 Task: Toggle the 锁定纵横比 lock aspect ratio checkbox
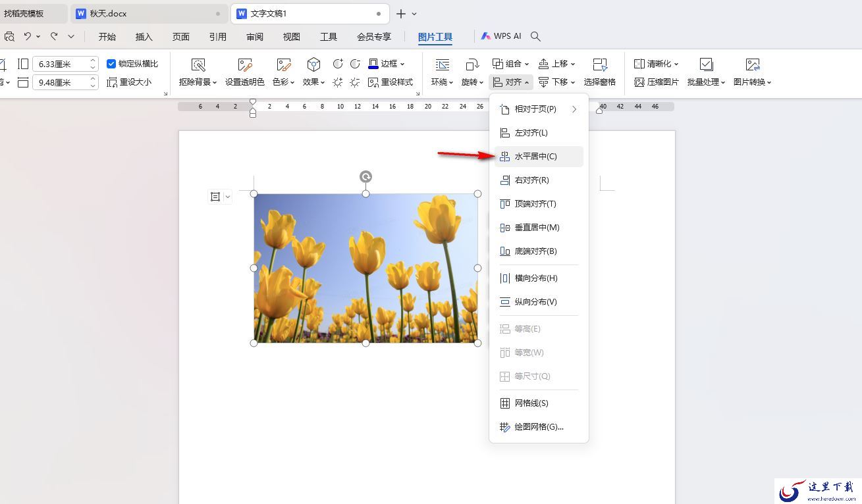(111, 64)
